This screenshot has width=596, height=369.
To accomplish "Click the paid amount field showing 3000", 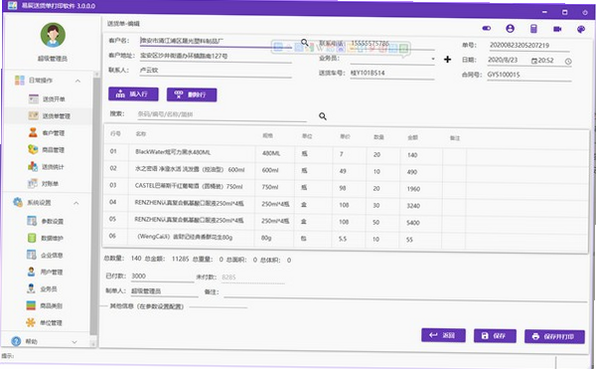I will click(x=162, y=276).
